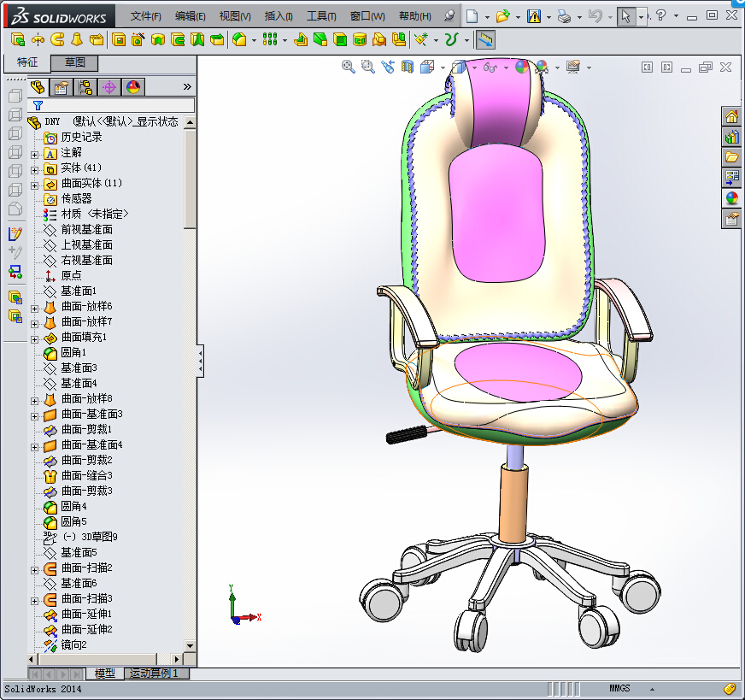This screenshot has width=745, height=700.
Task: Switch to the 运动算例1 tab
Action: [157, 674]
